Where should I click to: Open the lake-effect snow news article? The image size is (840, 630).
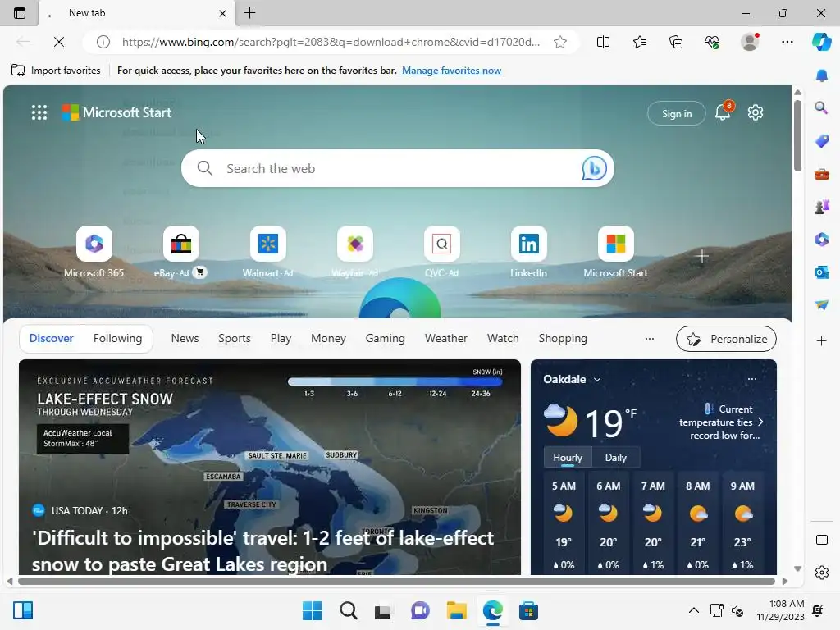click(x=269, y=467)
